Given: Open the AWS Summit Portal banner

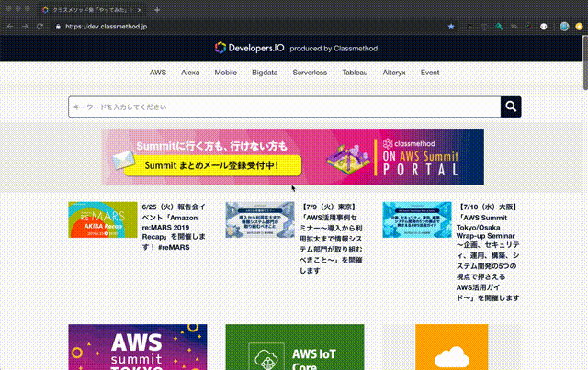Looking at the screenshot, I should pyautogui.click(x=293, y=157).
